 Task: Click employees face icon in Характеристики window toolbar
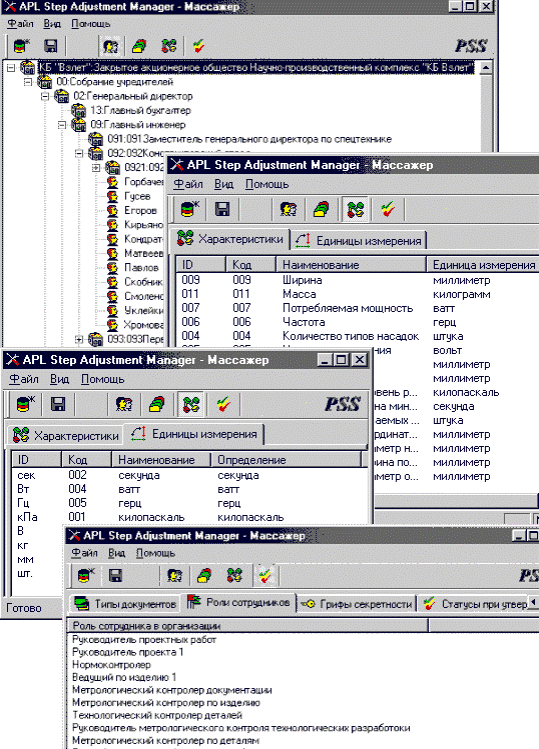[289, 209]
